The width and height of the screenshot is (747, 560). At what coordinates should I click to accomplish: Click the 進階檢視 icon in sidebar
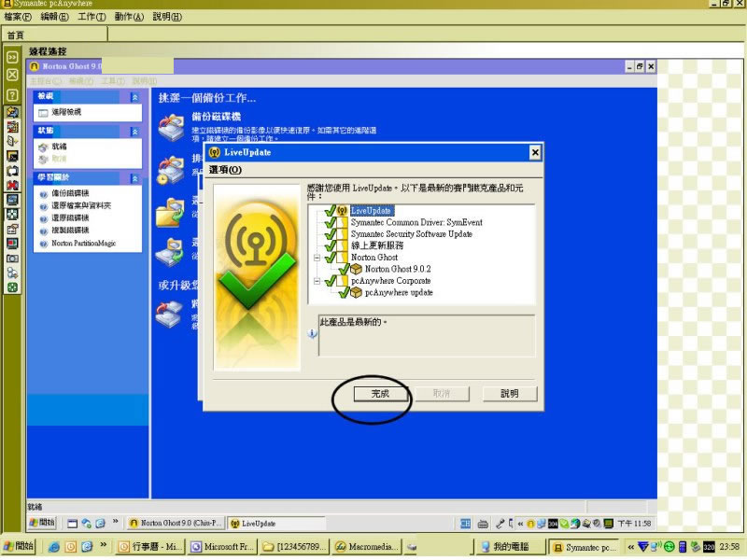(x=43, y=112)
